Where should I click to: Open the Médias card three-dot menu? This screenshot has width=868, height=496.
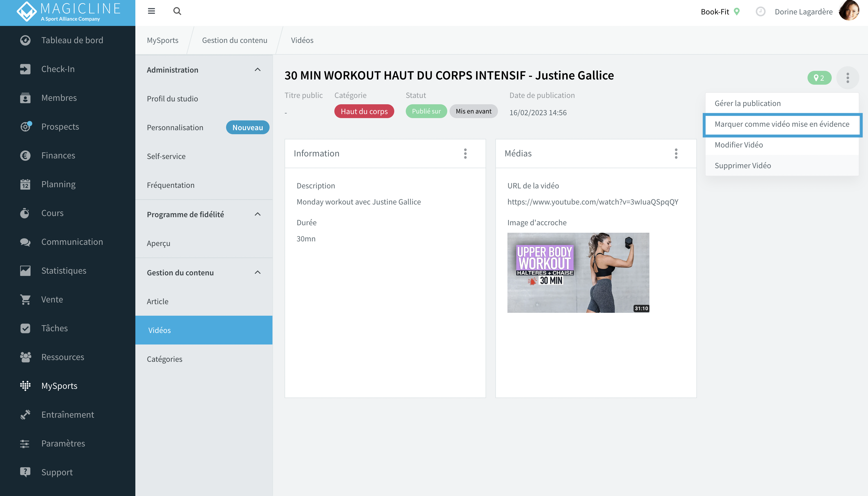[676, 154]
